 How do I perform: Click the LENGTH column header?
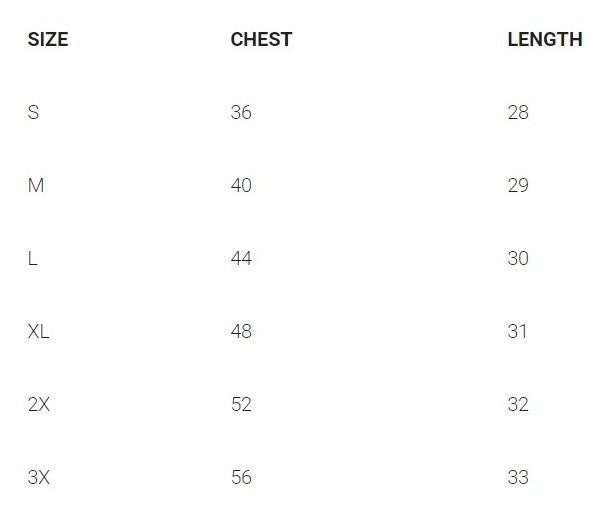pyautogui.click(x=544, y=40)
